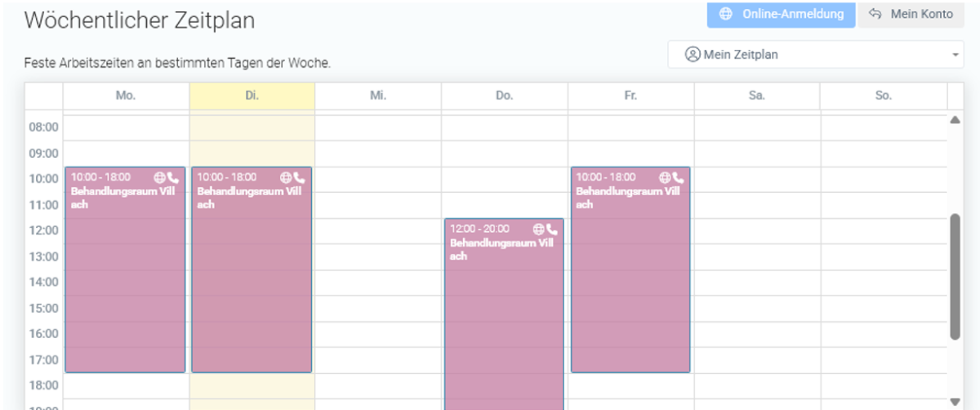Image resolution: width=980 pixels, height=410 pixels.
Task: Open Thursday's 12:00 - 20:00 schedule block
Action: point(504,314)
